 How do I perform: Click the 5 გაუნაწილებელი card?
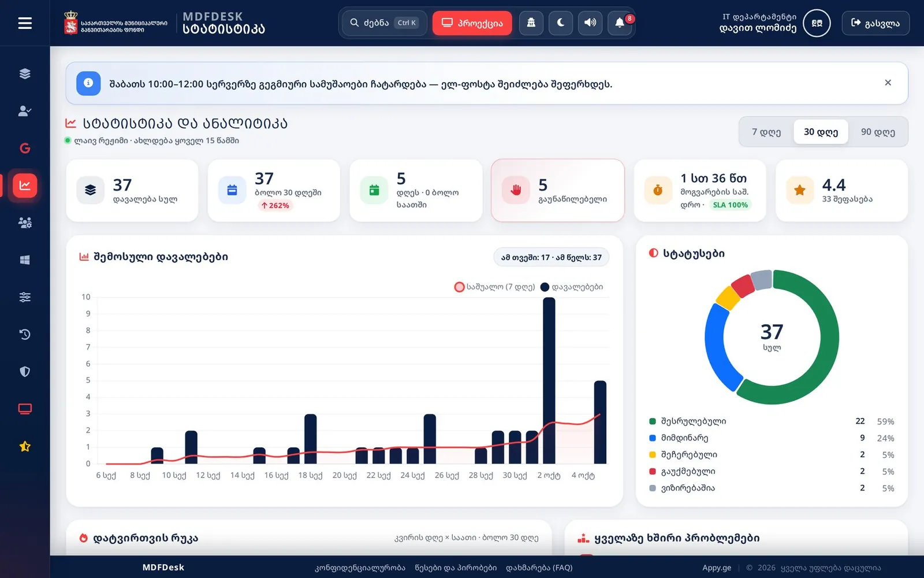(x=558, y=190)
